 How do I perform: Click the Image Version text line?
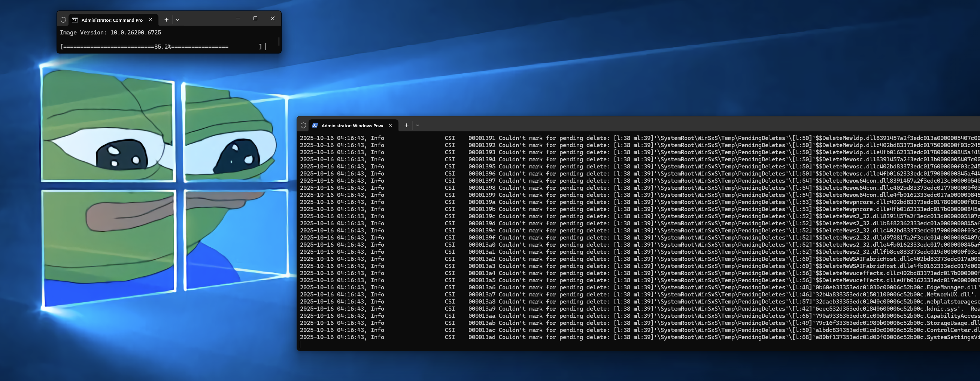click(x=110, y=33)
